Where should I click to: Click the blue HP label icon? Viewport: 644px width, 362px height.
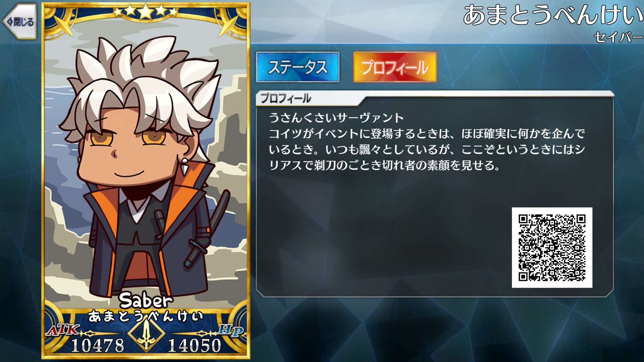[x=231, y=330]
